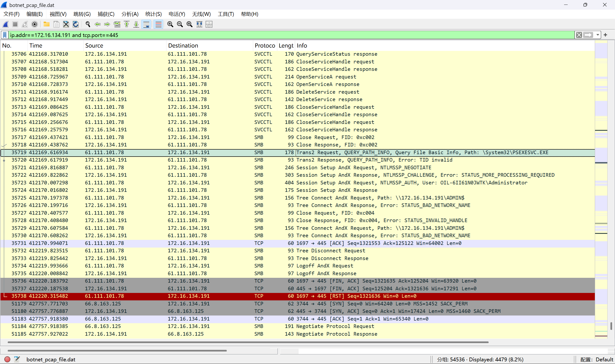Add filter button with plus sign

tap(605, 35)
